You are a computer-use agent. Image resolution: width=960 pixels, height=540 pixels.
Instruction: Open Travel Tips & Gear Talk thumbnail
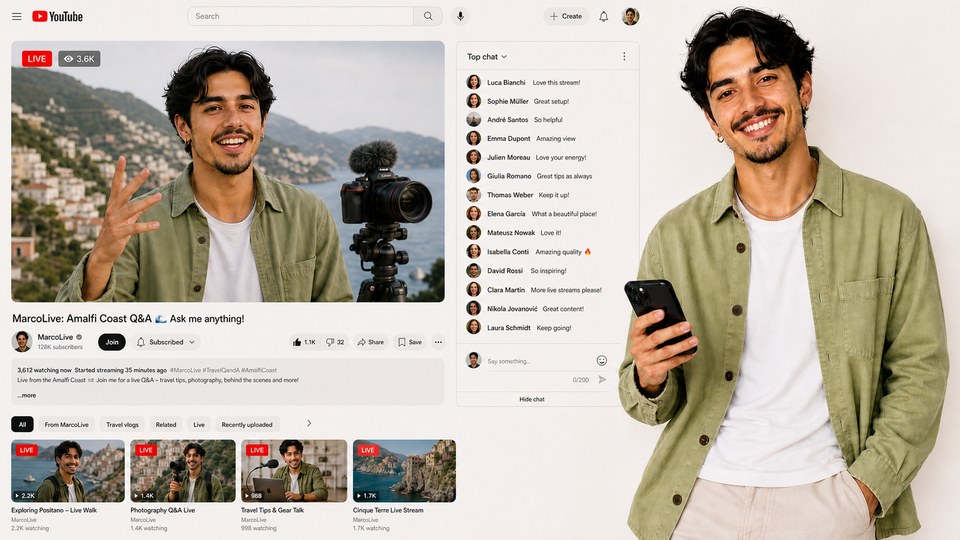point(294,471)
